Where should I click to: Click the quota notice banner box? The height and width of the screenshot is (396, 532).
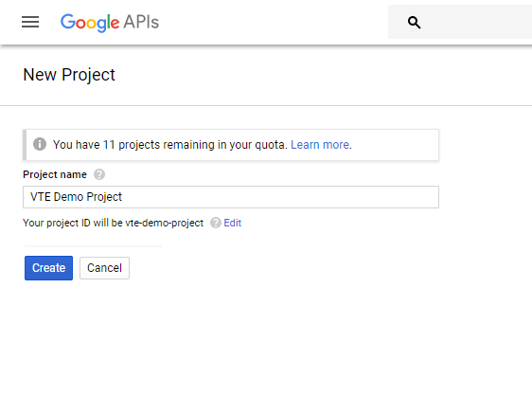pyautogui.click(x=231, y=145)
